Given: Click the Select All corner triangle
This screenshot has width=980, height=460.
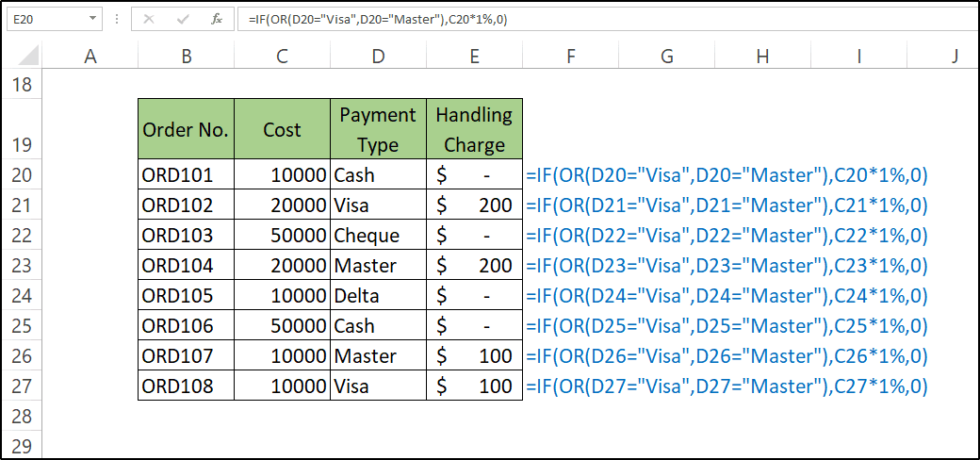Looking at the screenshot, I should coord(28,57).
